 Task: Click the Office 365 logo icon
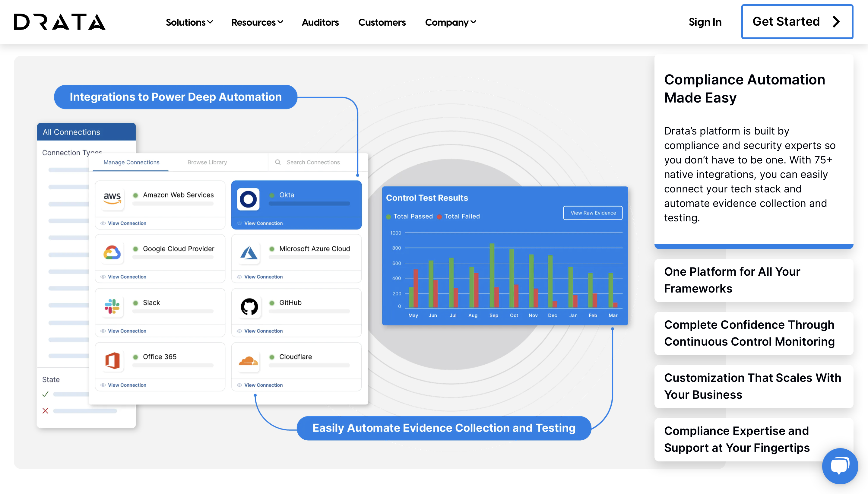(112, 360)
